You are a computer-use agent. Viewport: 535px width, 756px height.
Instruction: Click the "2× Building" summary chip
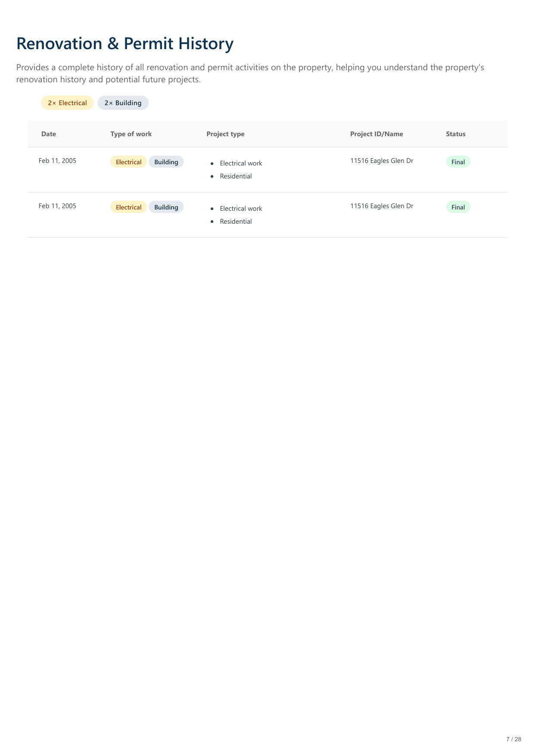click(x=123, y=103)
